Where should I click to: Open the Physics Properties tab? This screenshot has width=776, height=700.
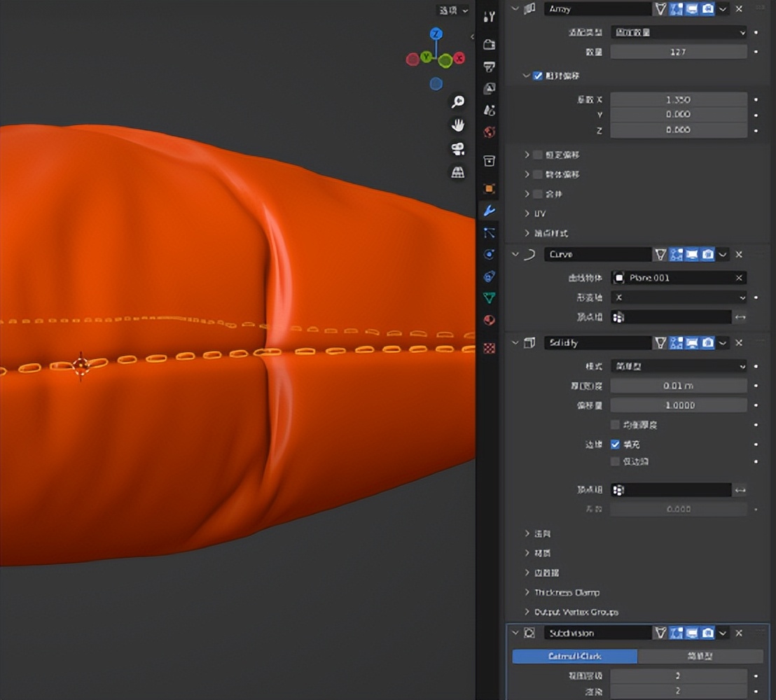coord(489,255)
